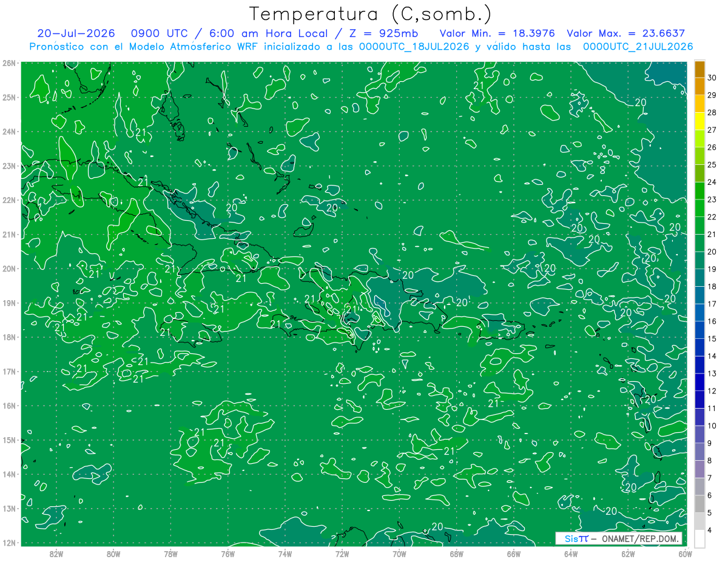Viewport: 728px width, 562px height.
Task: Click the colorbar scale label 12
Action: (712, 391)
